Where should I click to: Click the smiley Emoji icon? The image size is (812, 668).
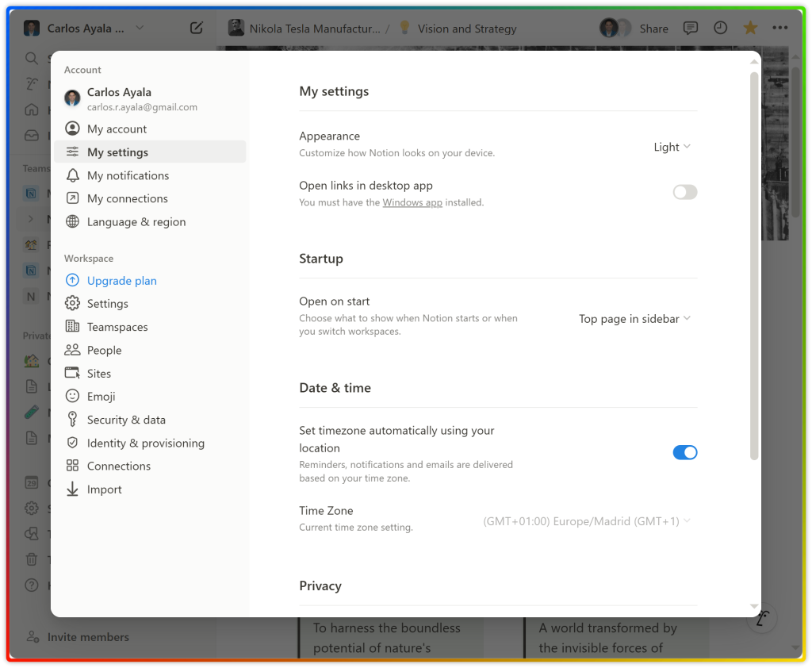pos(72,397)
